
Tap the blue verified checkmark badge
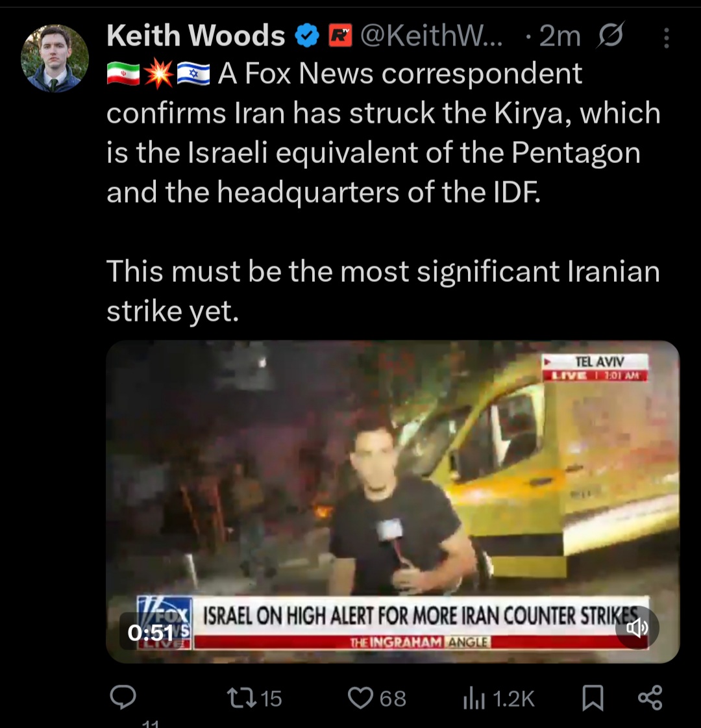[308, 36]
